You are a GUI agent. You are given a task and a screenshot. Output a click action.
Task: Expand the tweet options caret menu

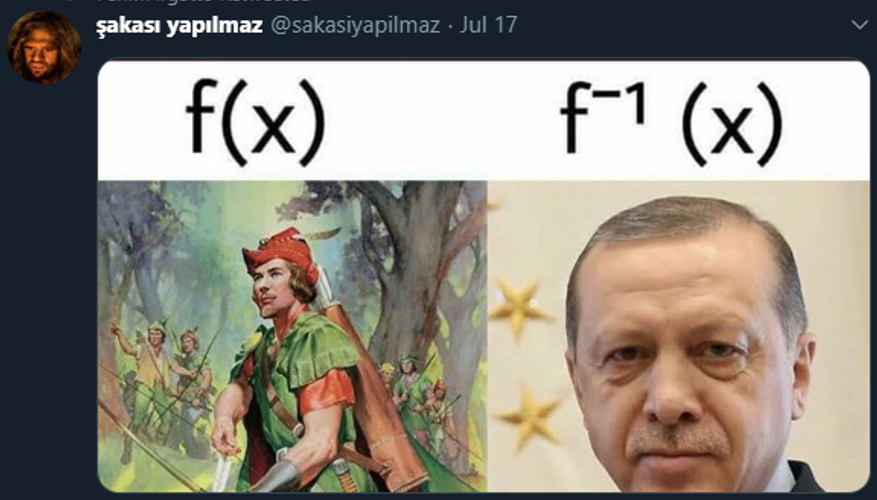pyautogui.click(x=859, y=25)
